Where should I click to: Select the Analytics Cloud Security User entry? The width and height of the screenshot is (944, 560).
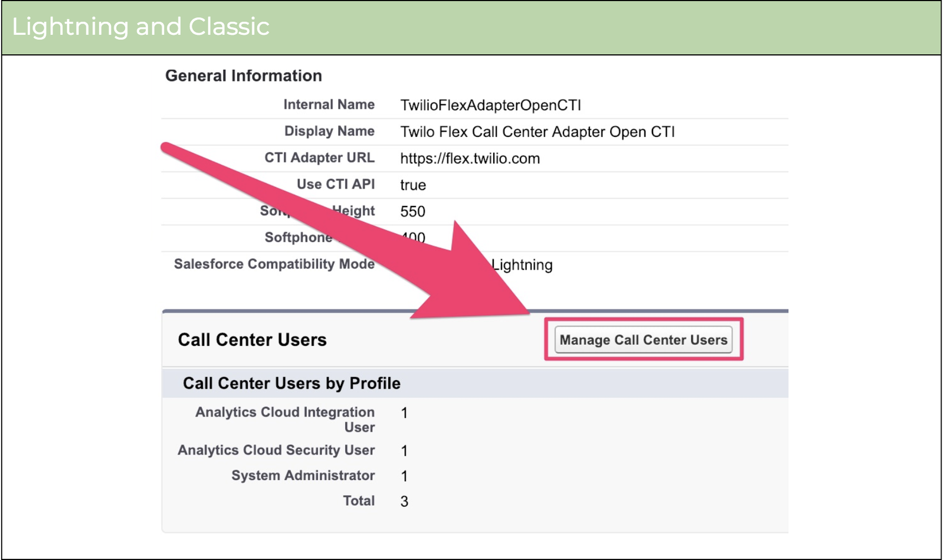(x=276, y=450)
